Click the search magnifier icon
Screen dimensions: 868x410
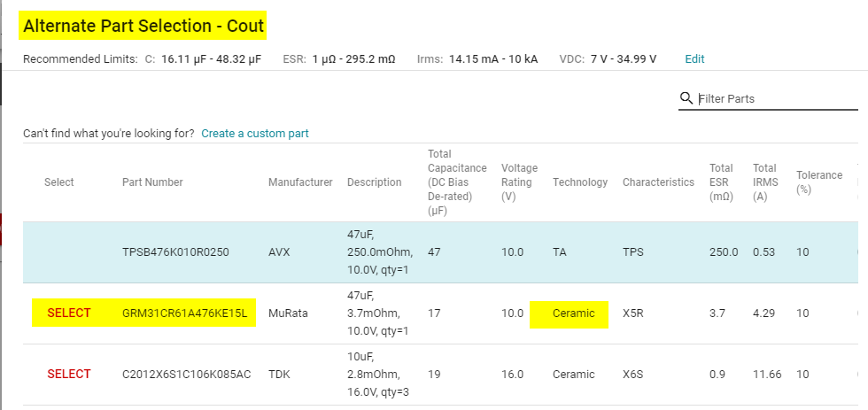point(686,98)
